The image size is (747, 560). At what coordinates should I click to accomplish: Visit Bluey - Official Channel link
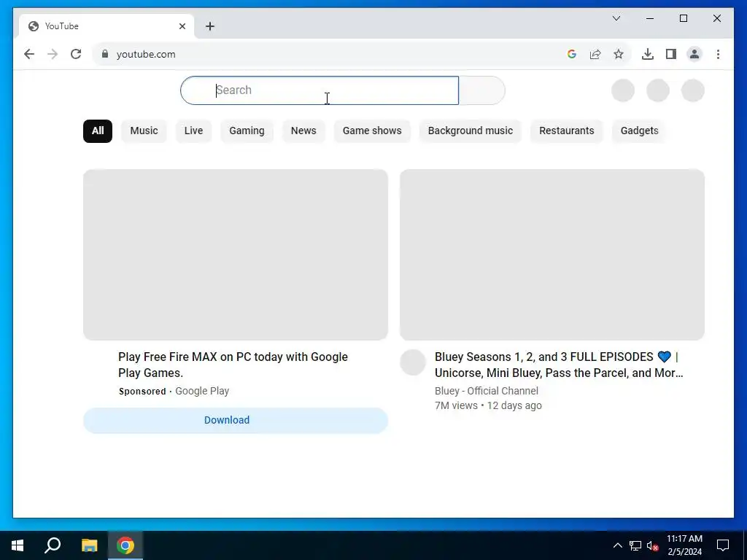[487, 391]
